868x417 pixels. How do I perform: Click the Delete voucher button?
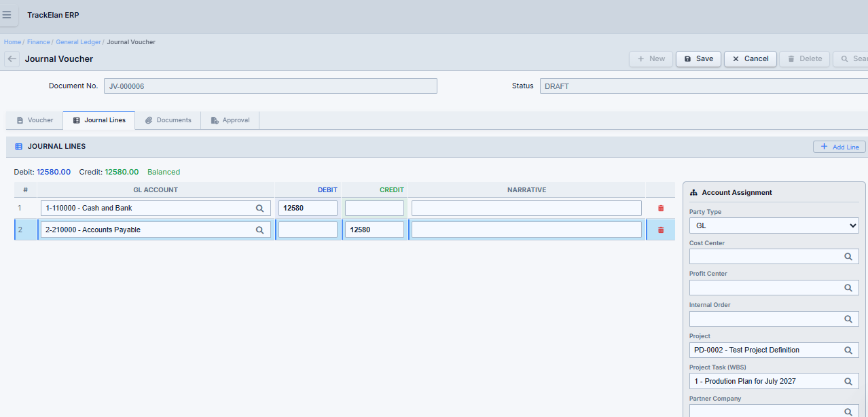(x=804, y=59)
